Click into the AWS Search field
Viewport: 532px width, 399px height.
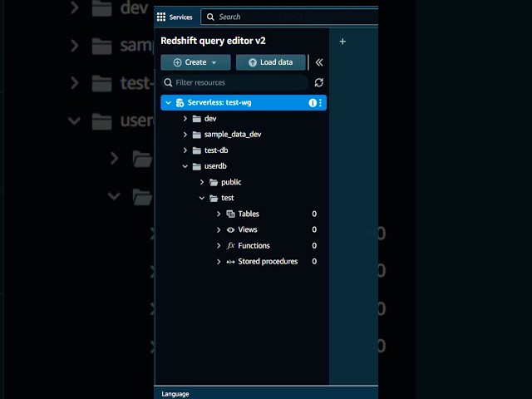289,17
